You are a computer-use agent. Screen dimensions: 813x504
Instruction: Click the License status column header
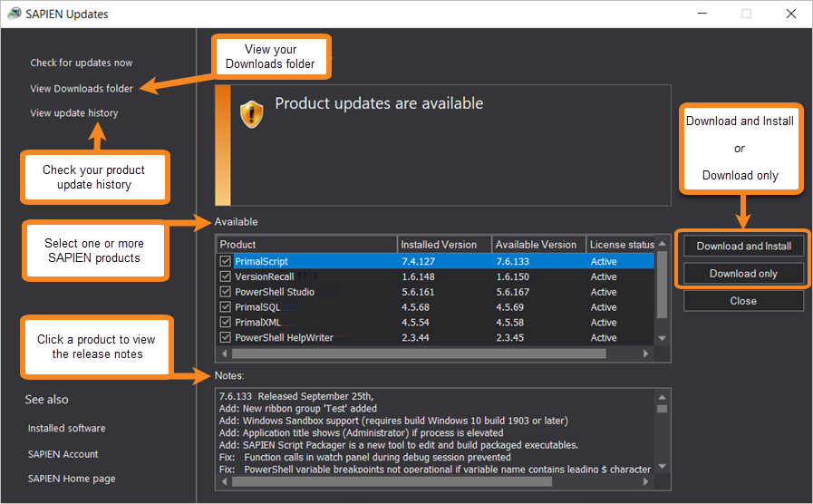pos(621,244)
